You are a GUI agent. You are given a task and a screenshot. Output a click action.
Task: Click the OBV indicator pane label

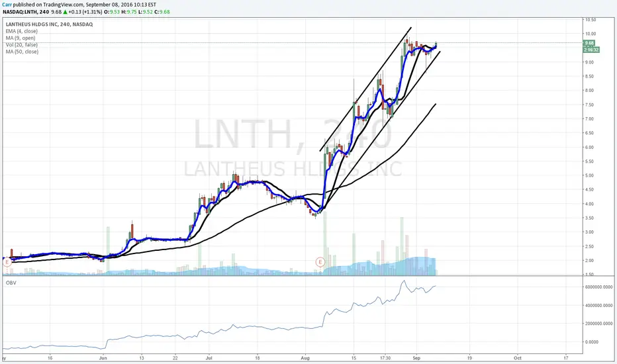click(11, 283)
